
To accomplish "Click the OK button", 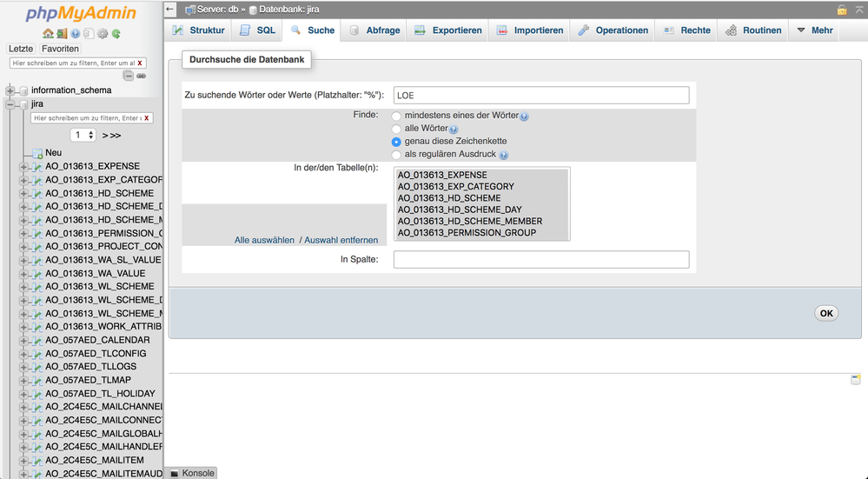I will point(826,314).
